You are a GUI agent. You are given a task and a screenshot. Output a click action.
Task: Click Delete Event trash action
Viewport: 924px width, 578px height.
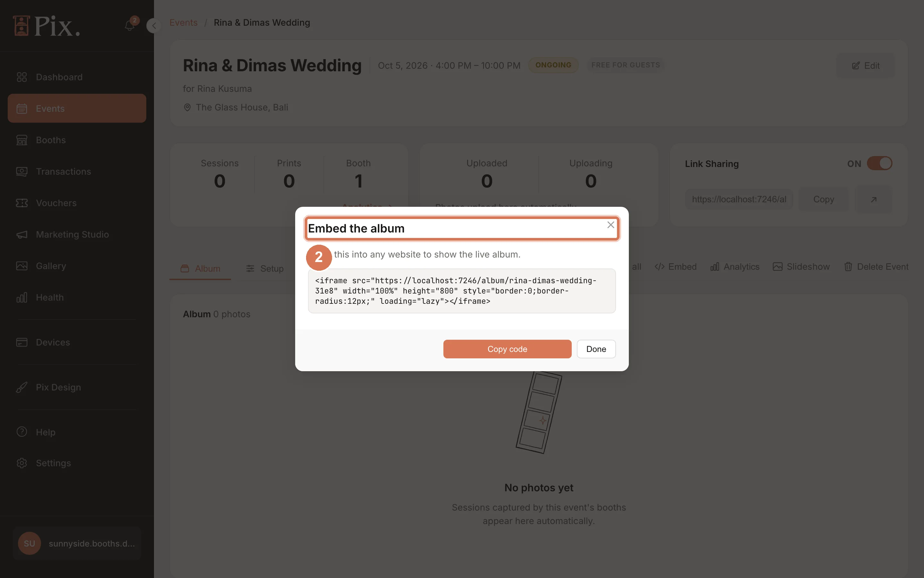[x=876, y=267]
